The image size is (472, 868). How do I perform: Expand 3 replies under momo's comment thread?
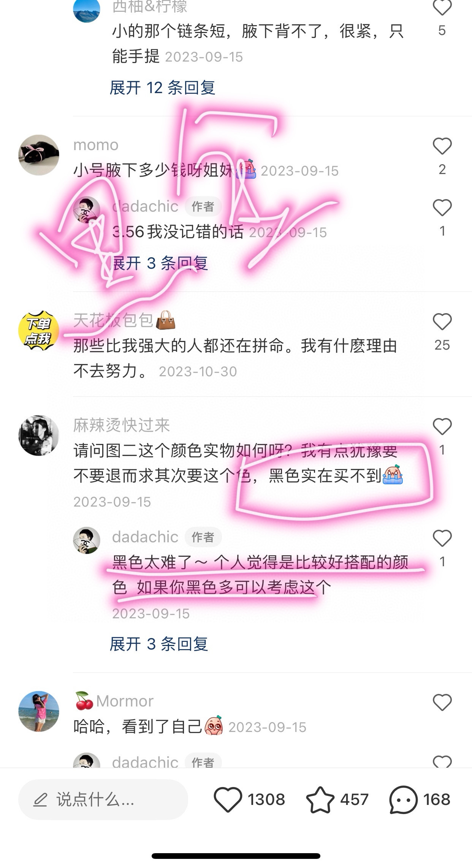coord(160,263)
